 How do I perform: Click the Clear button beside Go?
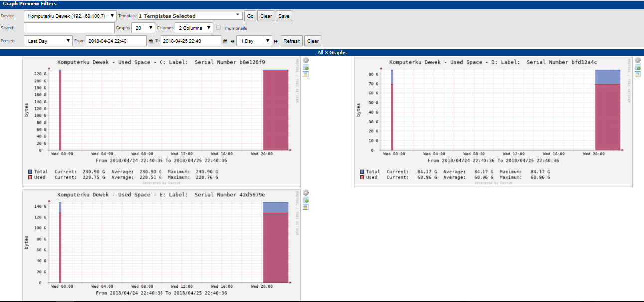click(266, 16)
